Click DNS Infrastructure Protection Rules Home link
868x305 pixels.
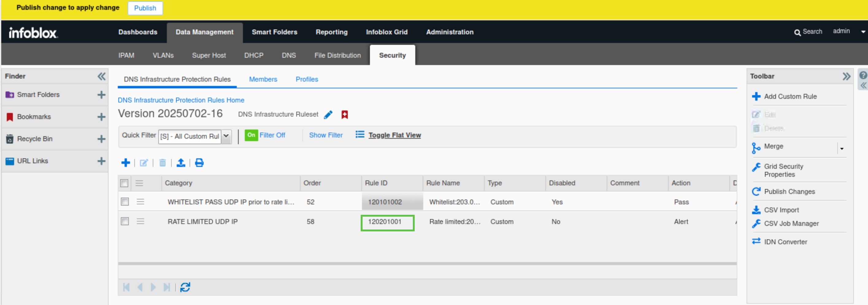pyautogui.click(x=181, y=100)
